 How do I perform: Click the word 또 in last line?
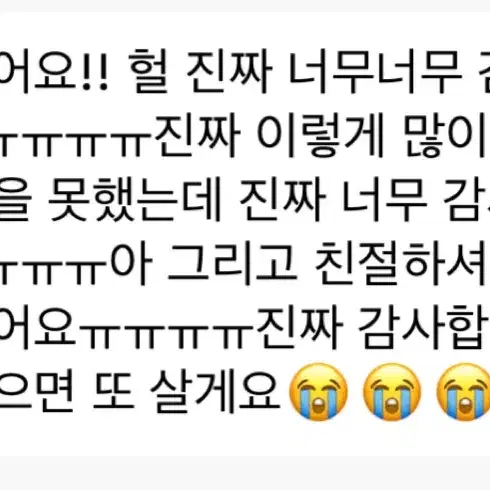click(113, 392)
